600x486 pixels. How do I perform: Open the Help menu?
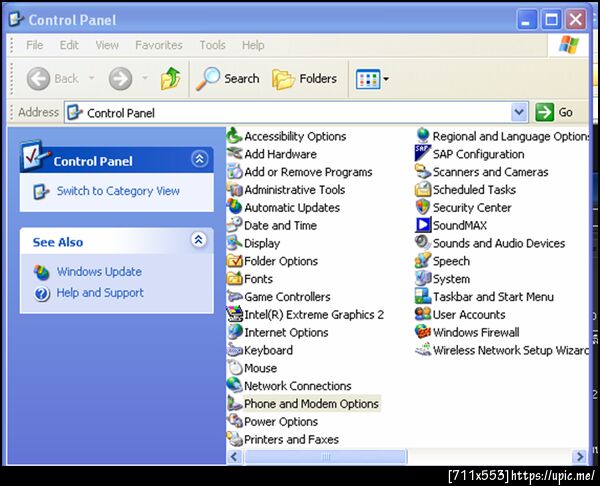tap(253, 45)
